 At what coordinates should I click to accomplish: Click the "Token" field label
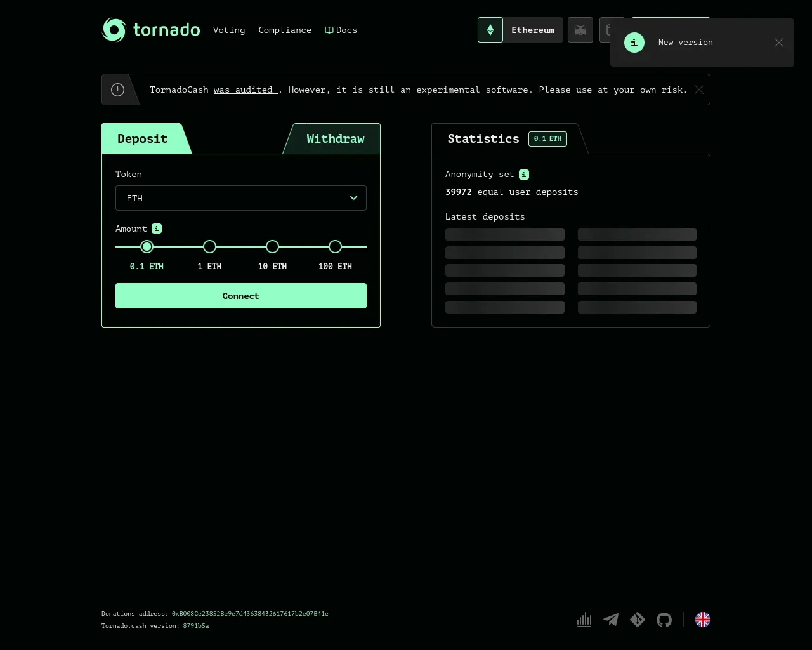[x=129, y=174]
